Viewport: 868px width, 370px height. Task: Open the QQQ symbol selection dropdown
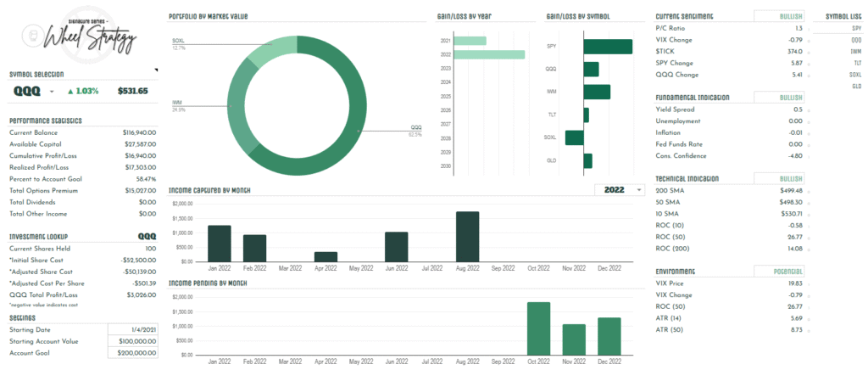[53, 91]
